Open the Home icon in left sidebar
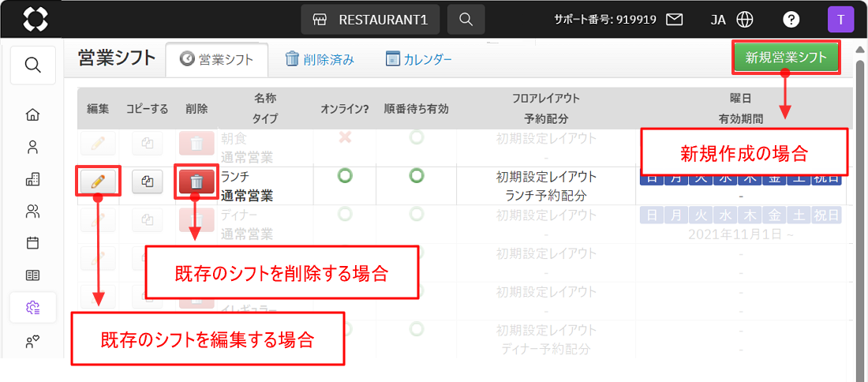Screen dimensions: 868x382 tap(32, 115)
